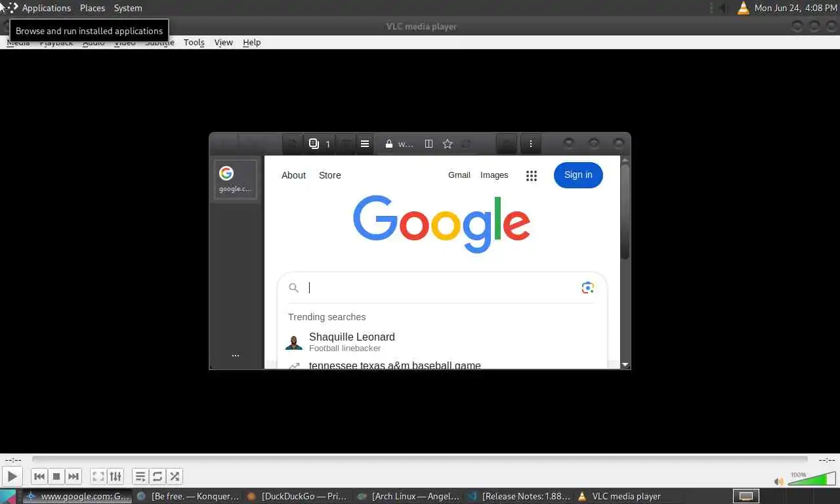Open the Images link
This screenshot has width=840, height=504.
coord(494,175)
